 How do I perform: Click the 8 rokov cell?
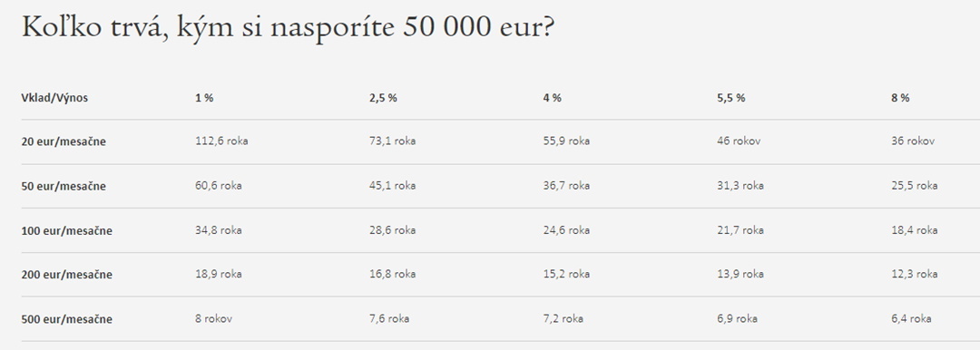[x=214, y=319]
